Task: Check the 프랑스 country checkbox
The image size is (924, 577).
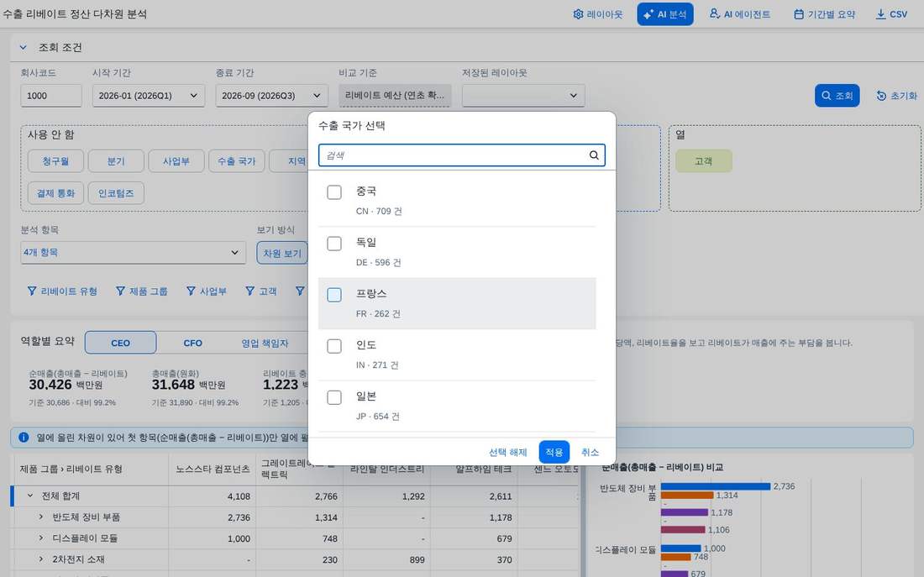Action: click(334, 295)
